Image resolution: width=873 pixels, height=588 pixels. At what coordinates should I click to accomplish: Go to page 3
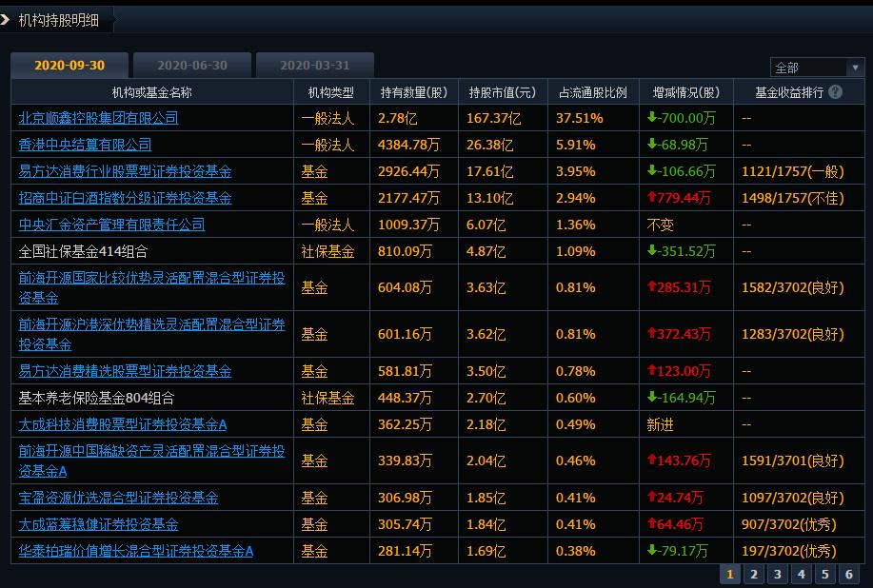point(777,574)
